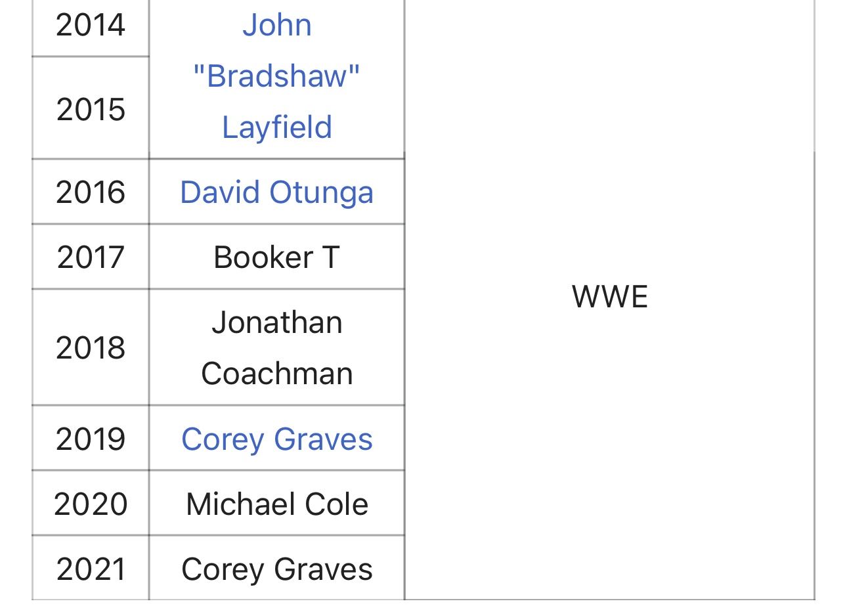Click the word John in the blue link

pyautogui.click(x=276, y=25)
